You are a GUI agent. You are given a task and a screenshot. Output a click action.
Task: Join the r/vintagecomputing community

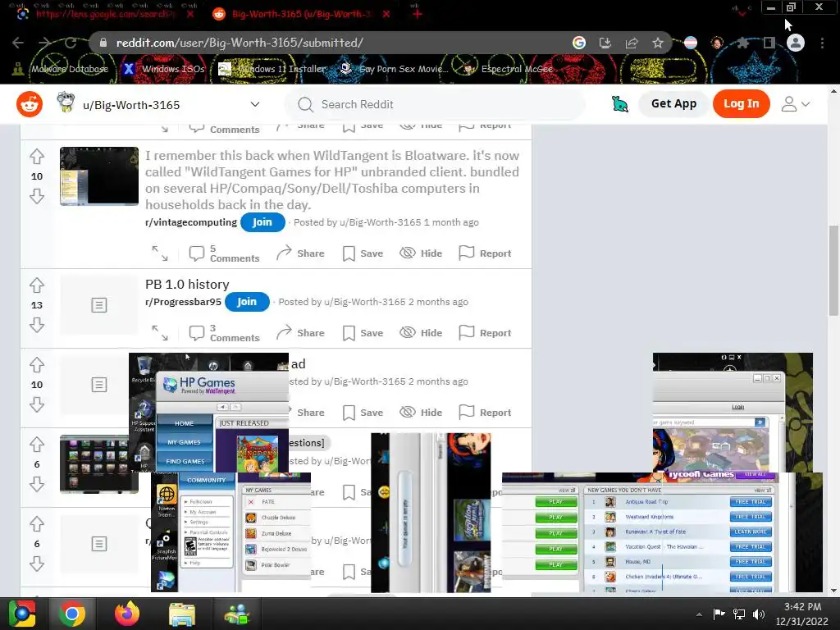point(262,222)
